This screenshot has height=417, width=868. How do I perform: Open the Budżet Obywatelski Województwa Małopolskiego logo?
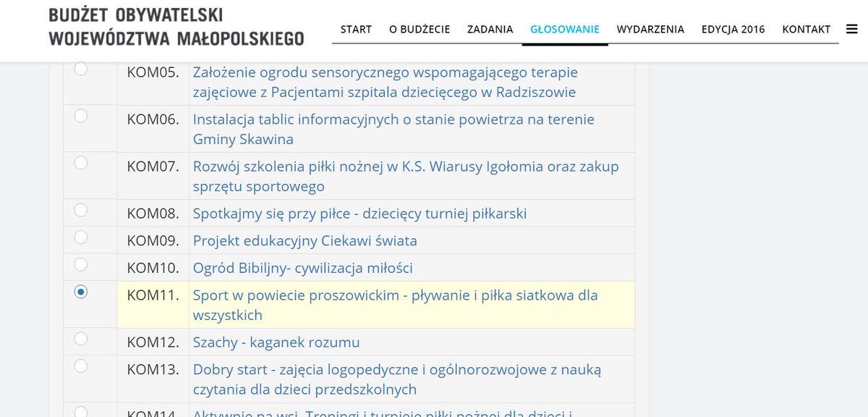(x=176, y=27)
